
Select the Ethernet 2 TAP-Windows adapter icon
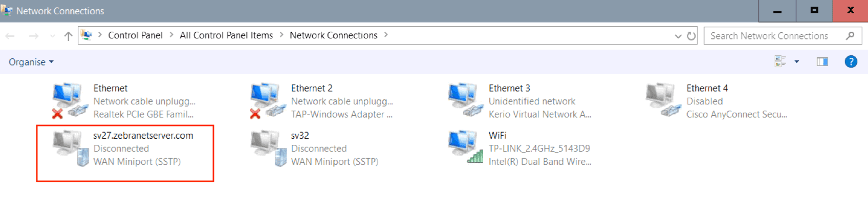(x=265, y=100)
